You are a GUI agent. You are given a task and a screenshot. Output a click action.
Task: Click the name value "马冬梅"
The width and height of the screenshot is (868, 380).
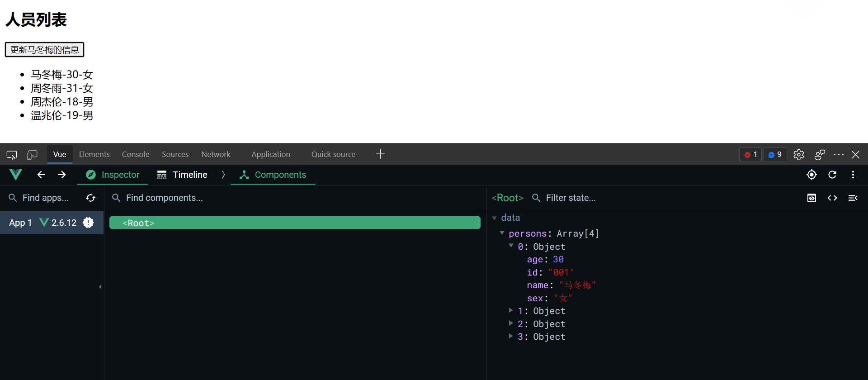[x=577, y=285]
